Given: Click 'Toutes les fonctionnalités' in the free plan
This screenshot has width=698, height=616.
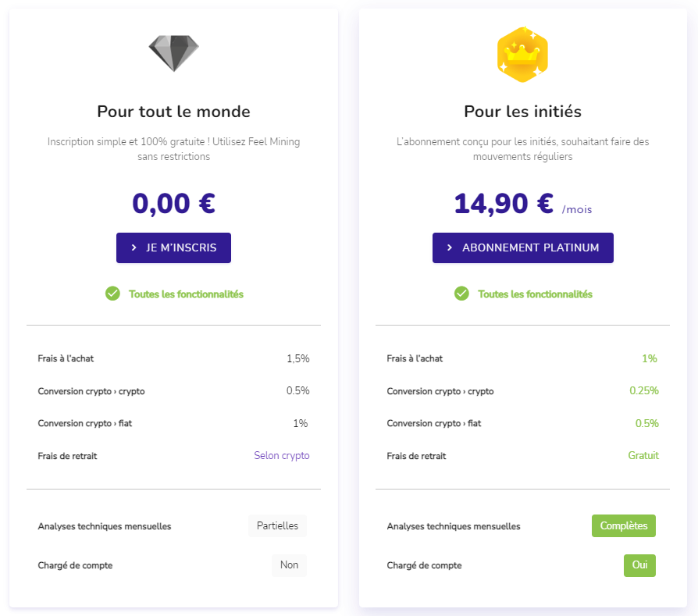Looking at the screenshot, I should 186,294.
